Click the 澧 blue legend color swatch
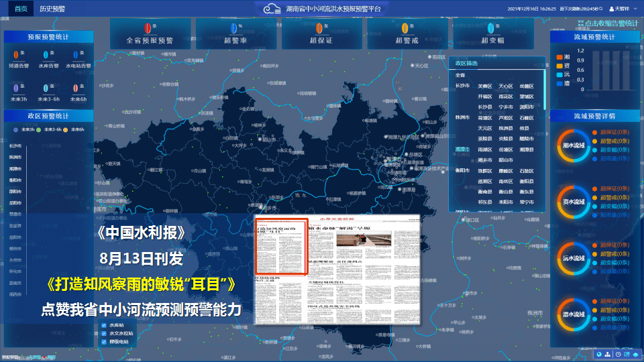The image size is (644, 362). click(559, 83)
